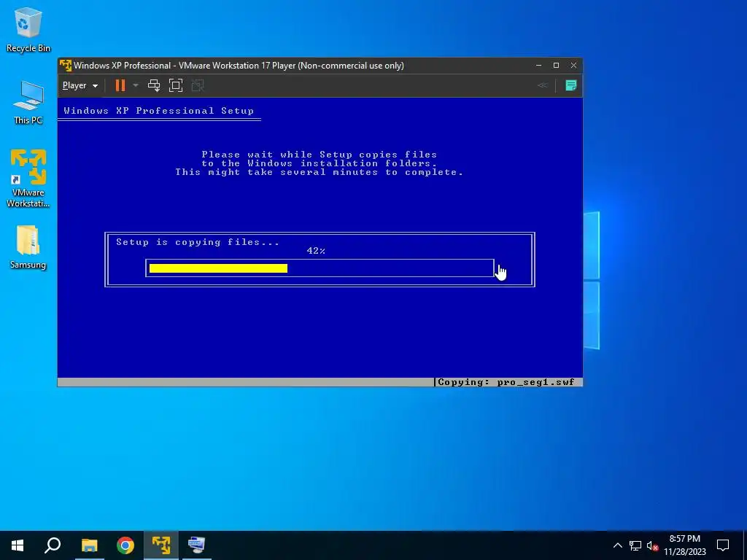The width and height of the screenshot is (747, 560).
Task: Click the collapse toolbar double-arrow icon
Action: click(x=542, y=85)
